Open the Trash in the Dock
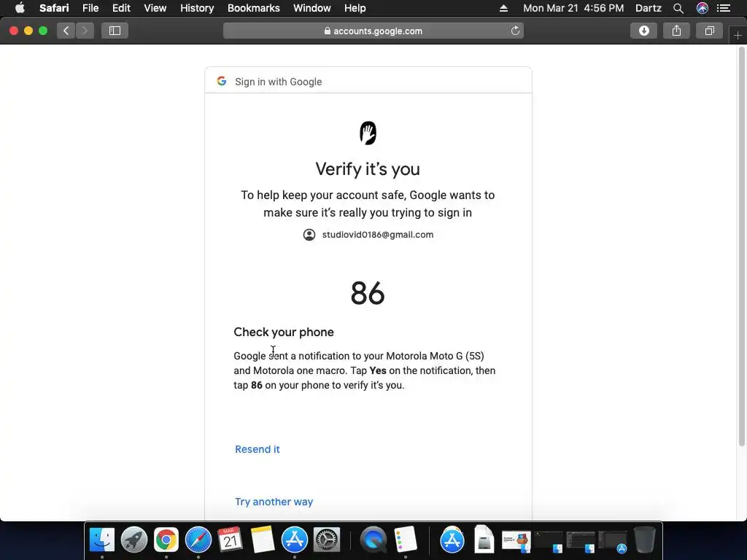This screenshot has width=747, height=560. [x=645, y=540]
